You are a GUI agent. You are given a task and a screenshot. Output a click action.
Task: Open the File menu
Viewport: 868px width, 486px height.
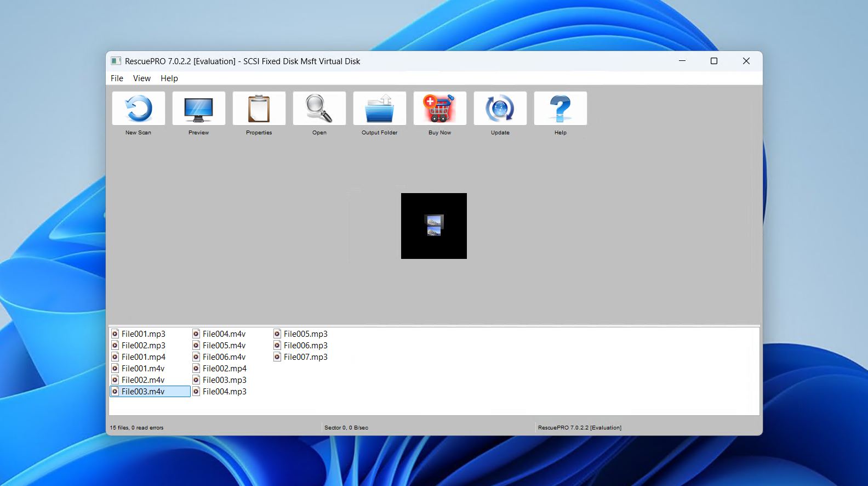point(117,78)
